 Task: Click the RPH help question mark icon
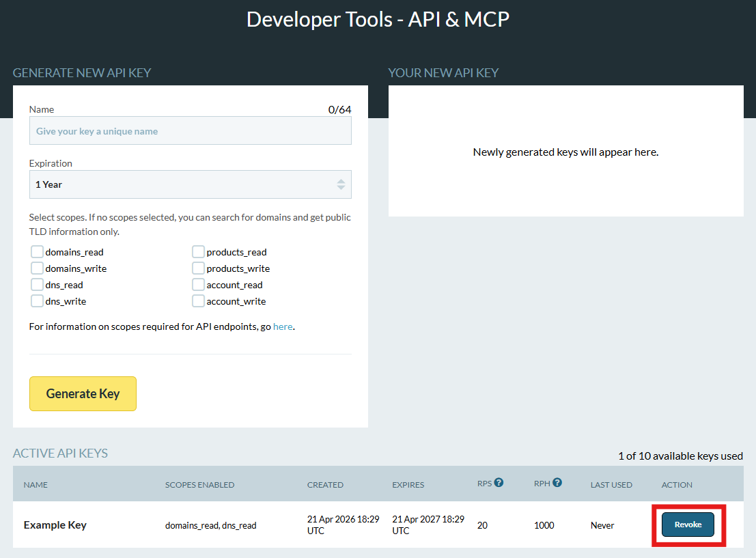click(x=557, y=482)
